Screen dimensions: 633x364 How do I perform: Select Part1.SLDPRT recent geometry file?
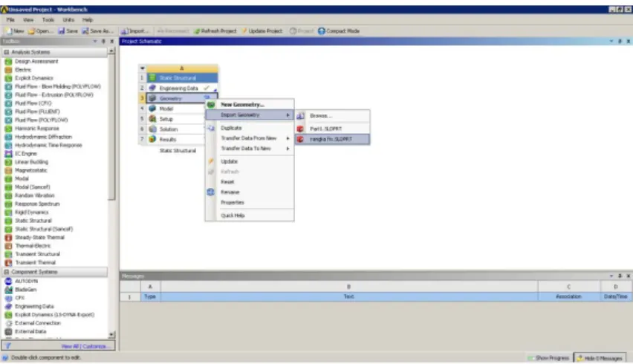[x=332, y=129]
